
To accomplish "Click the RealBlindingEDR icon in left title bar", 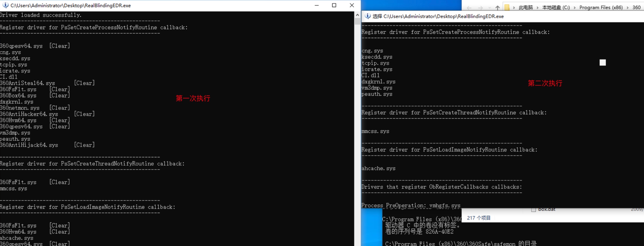I will [5, 5].
